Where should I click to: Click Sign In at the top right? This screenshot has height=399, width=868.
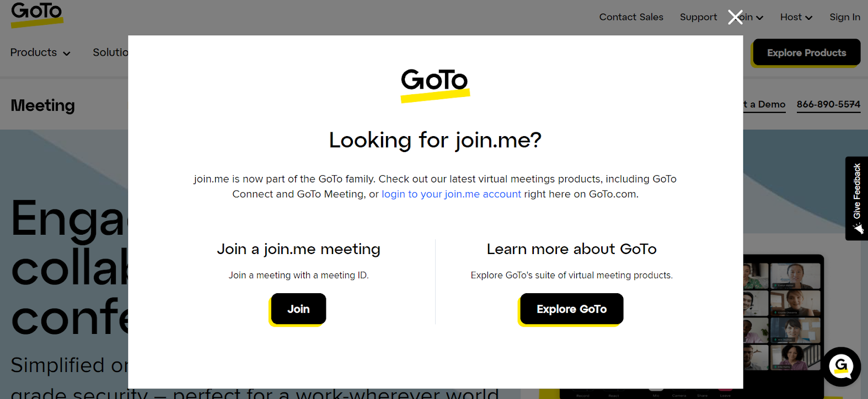844,17
